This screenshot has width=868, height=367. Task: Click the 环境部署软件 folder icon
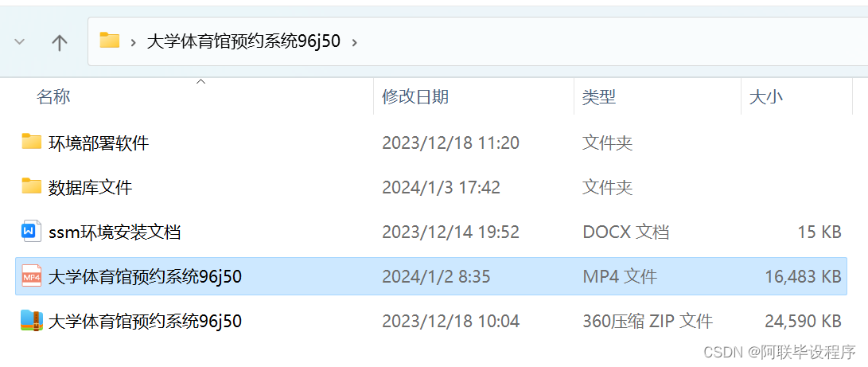click(32, 142)
